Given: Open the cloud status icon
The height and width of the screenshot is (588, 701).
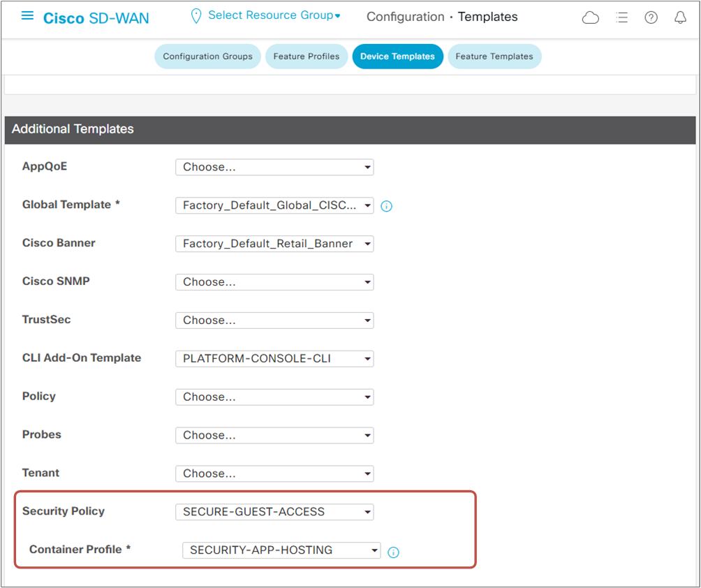Looking at the screenshot, I should click(590, 17).
